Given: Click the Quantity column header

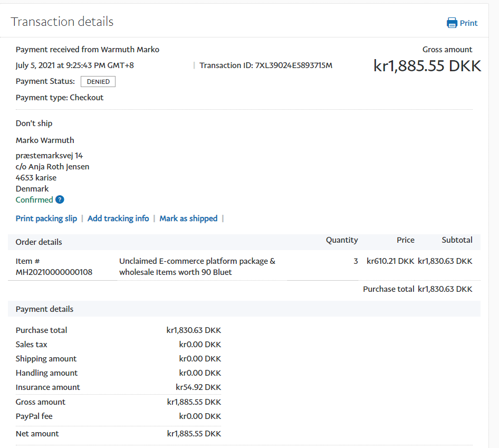Looking at the screenshot, I should [x=342, y=240].
